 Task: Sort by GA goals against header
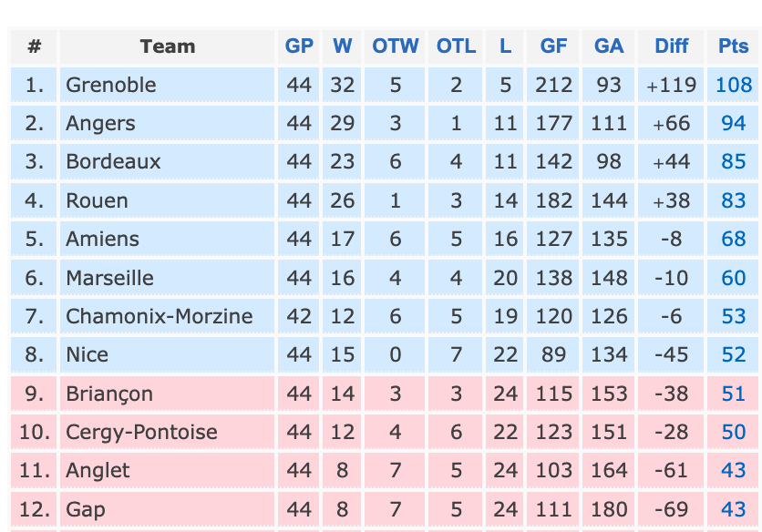pos(609,46)
